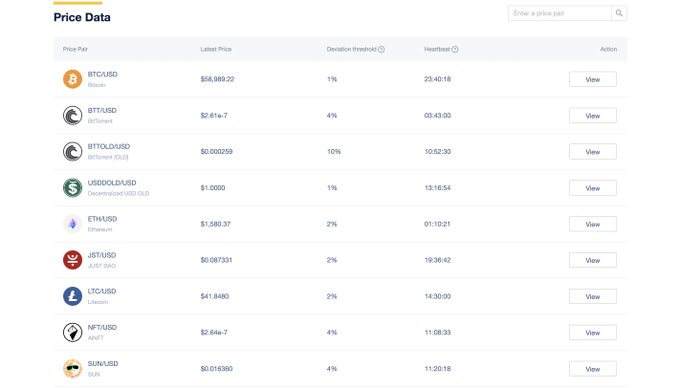This screenshot has height=388, width=679.
Task: Click the $0.000259 price value
Action: [217, 152]
